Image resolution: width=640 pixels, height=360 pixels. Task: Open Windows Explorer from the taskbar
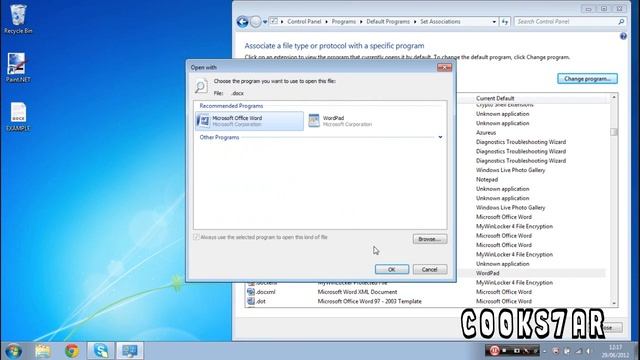(43, 351)
